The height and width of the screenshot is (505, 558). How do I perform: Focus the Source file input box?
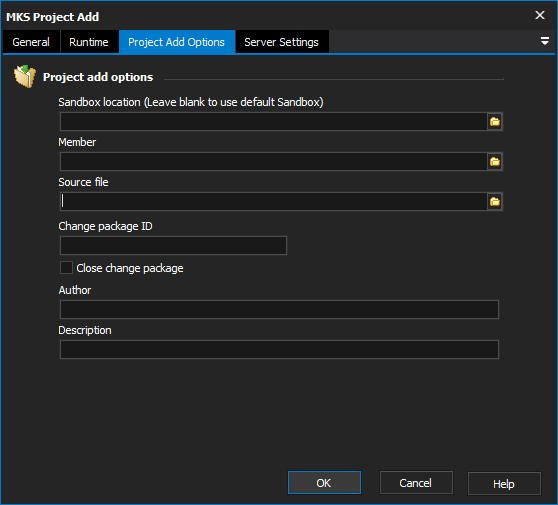pos(273,201)
